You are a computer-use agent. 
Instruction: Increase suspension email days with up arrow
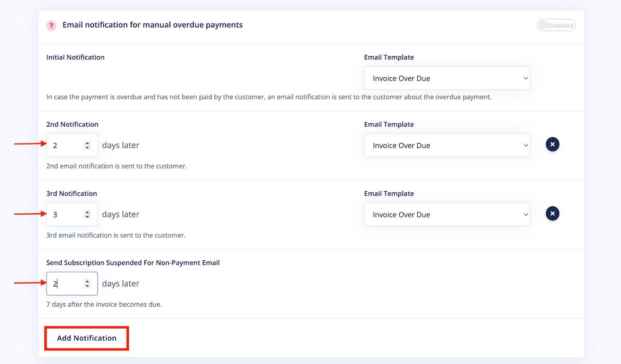(87, 281)
